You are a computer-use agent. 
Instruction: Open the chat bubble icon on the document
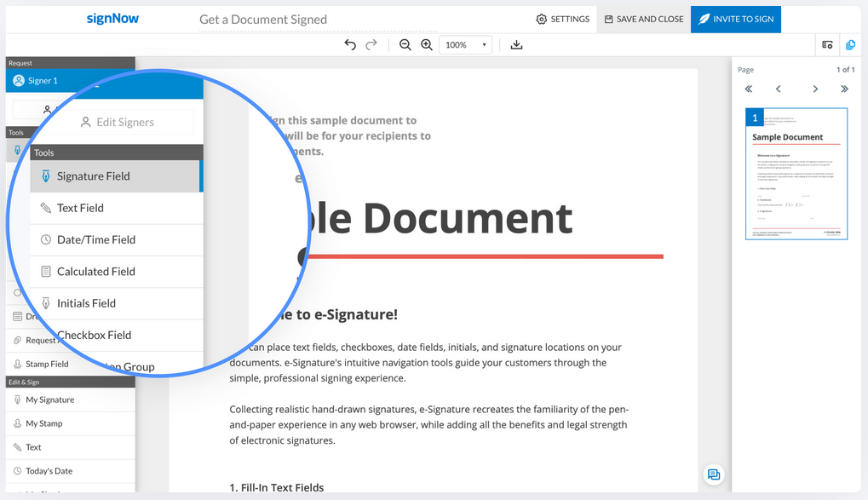[714, 474]
